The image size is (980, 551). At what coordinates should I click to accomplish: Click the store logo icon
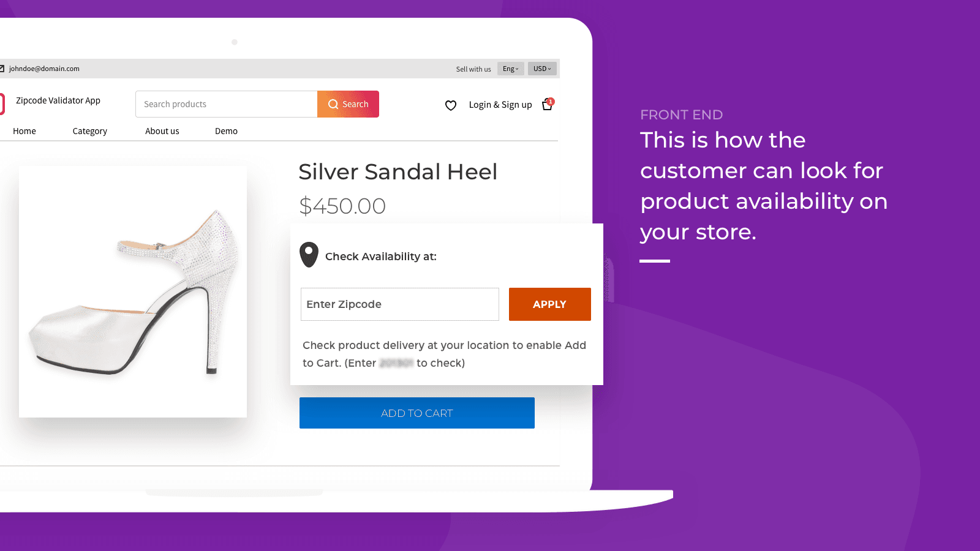[2, 103]
